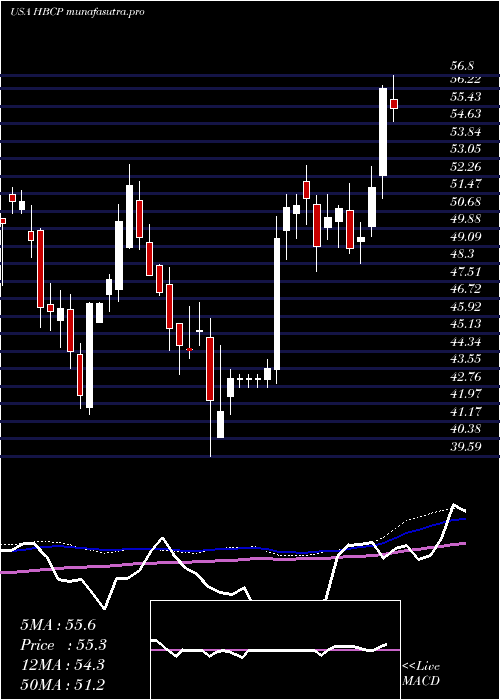Click the 53.84 price level label

(x=465, y=132)
